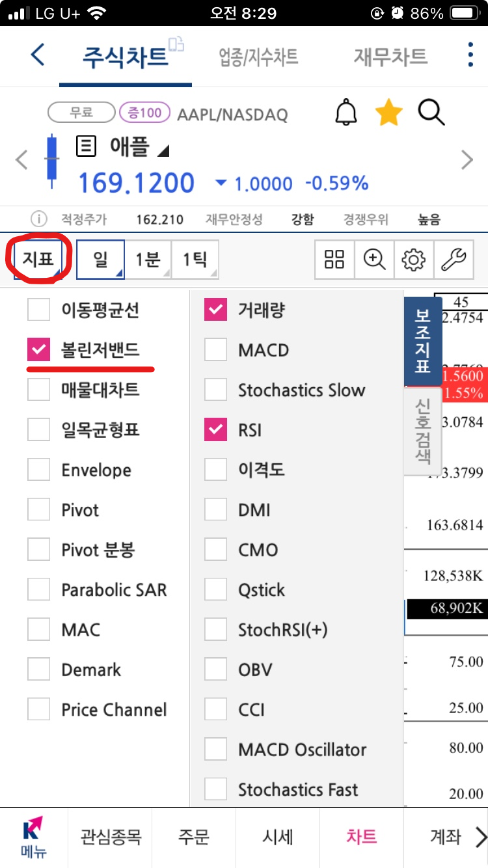Tap the 증100 badge
The height and width of the screenshot is (868, 488).
(144, 113)
